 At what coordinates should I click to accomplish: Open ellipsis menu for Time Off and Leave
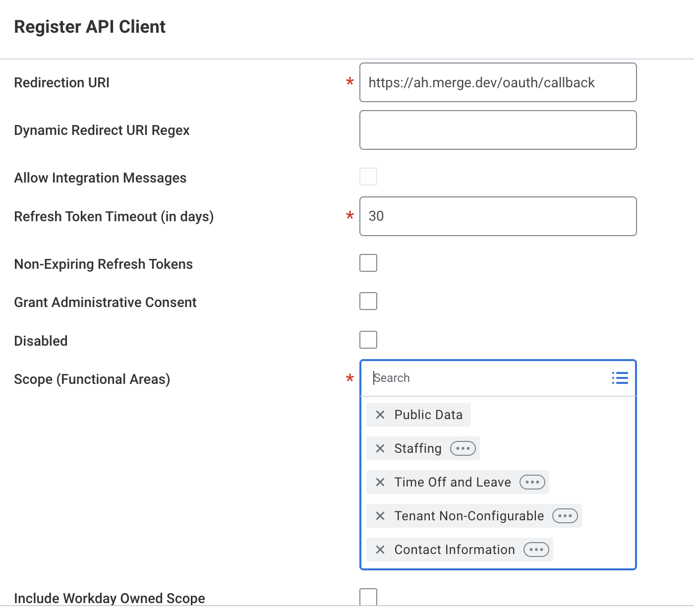(532, 482)
